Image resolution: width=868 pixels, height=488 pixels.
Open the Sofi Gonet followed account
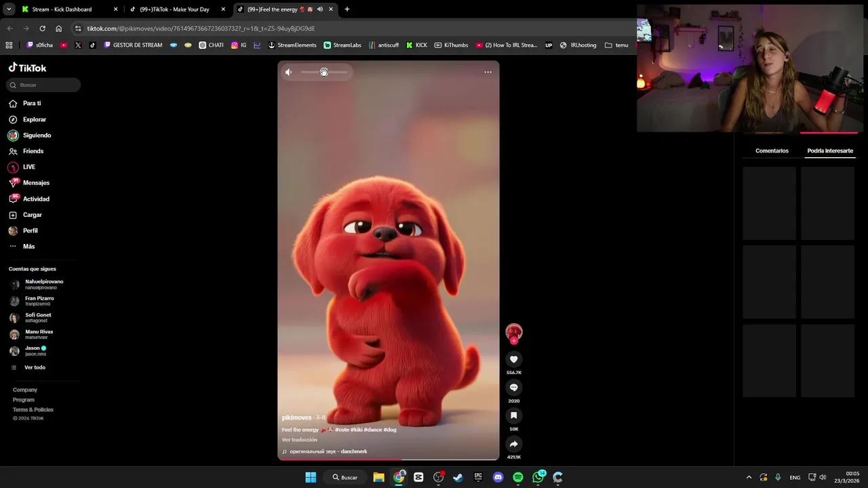coord(38,317)
